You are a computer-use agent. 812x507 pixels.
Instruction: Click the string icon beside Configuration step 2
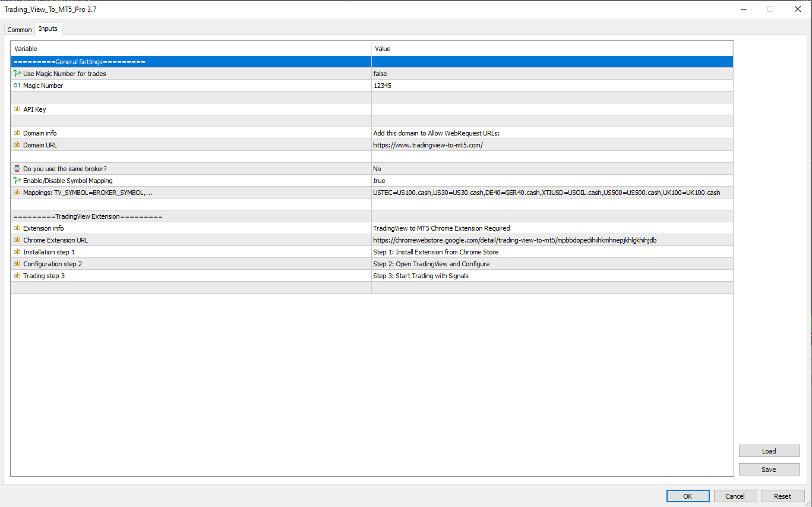[x=17, y=264]
